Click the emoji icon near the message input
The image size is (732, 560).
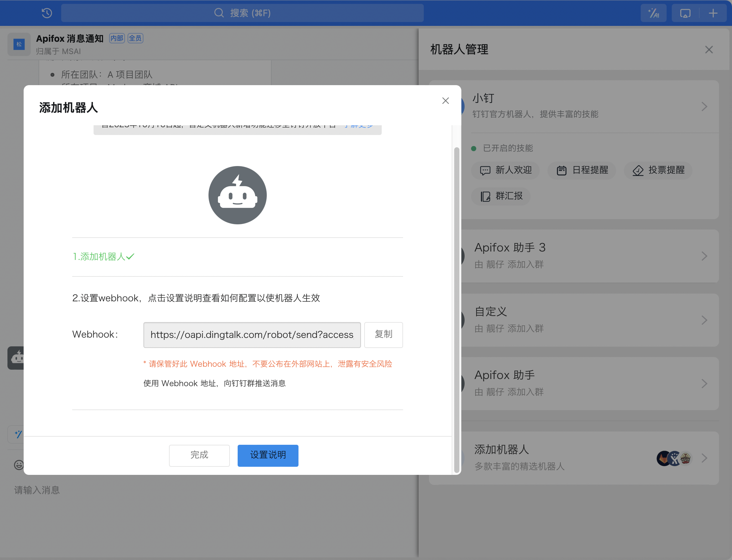[19, 465]
